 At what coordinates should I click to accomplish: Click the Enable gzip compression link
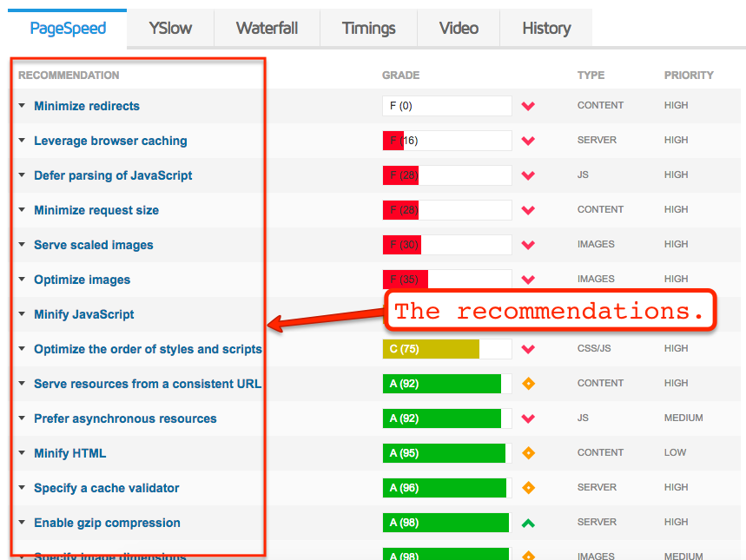point(107,523)
